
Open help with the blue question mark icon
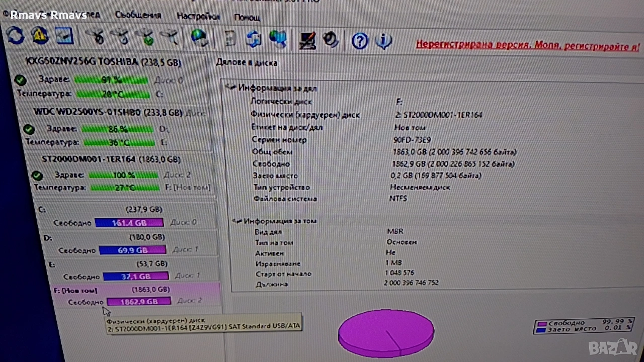point(360,41)
